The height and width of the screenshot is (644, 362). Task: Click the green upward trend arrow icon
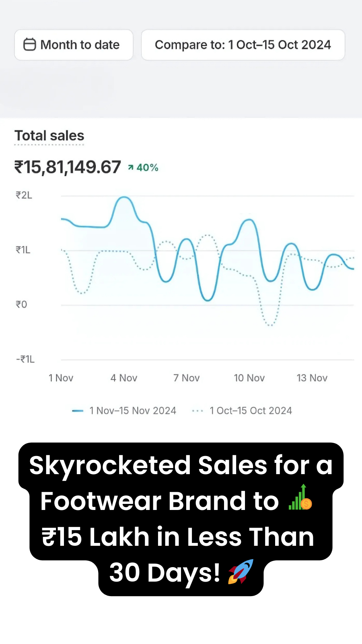tap(131, 167)
